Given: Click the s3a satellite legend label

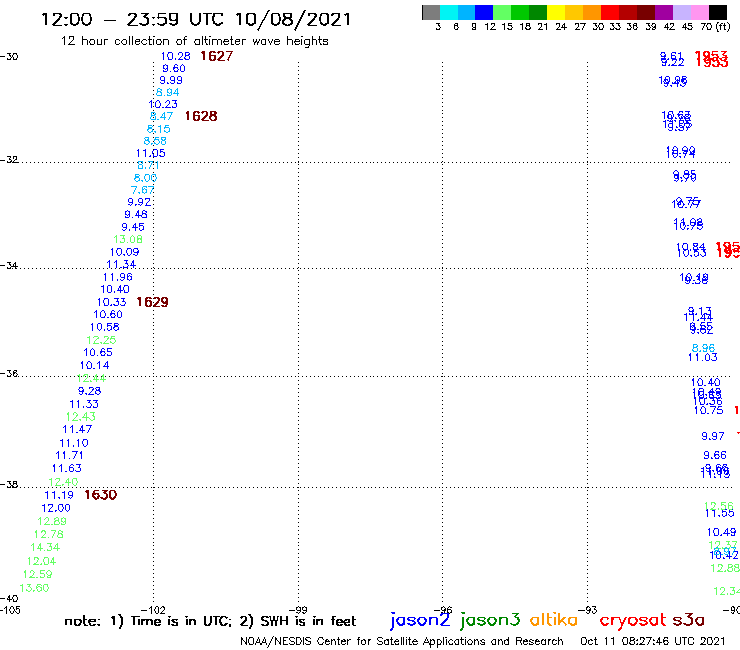Looking at the screenshot, I should pyautogui.click(x=689, y=620).
